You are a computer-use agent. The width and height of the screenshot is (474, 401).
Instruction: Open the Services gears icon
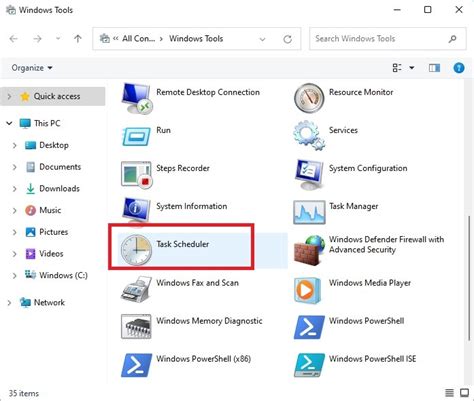[309, 136]
